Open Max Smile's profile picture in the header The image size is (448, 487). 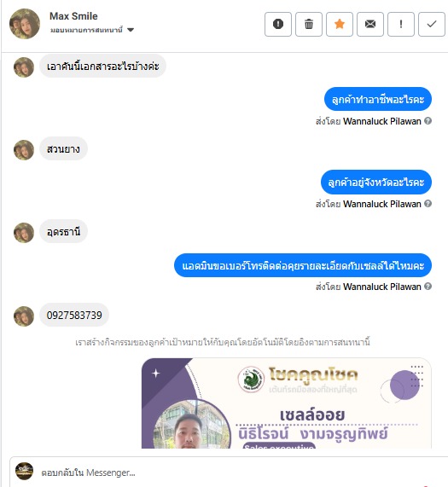[25, 24]
